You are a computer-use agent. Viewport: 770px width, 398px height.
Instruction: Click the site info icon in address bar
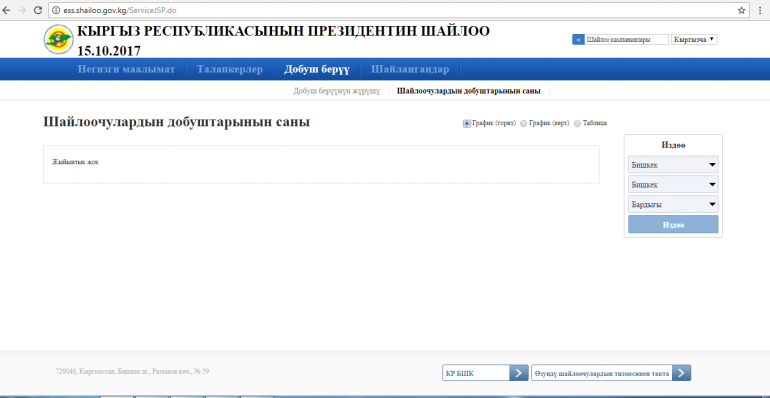click(x=55, y=10)
